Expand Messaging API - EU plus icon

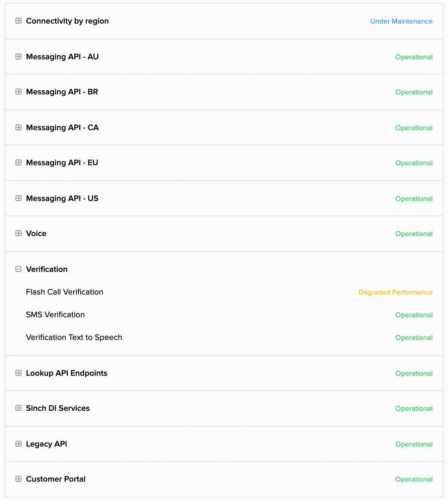[19, 162]
